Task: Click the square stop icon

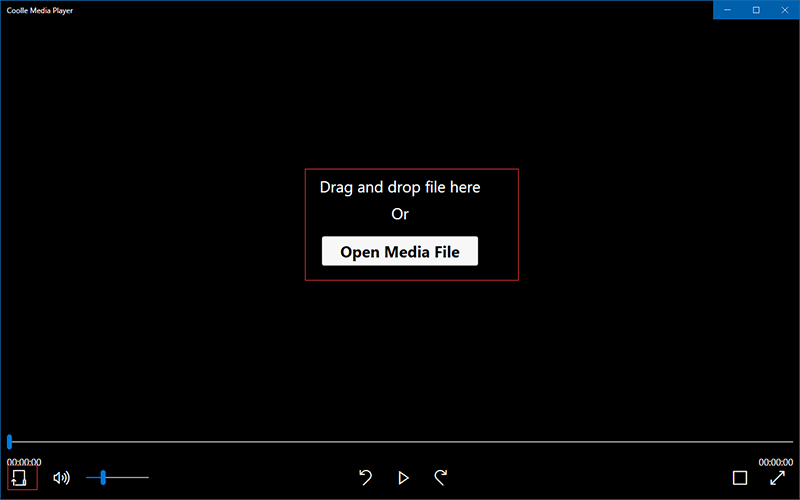Action: (740, 478)
